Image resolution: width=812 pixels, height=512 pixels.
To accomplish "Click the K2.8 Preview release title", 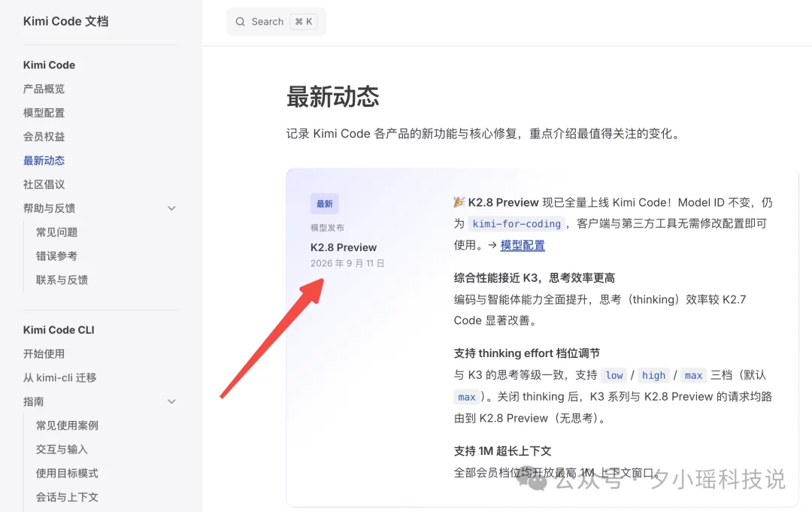I will pos(344,247).
